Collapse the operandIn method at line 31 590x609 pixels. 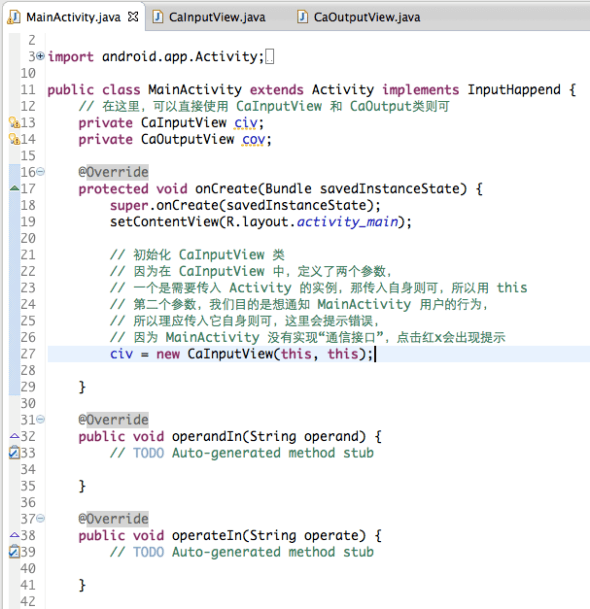pos(41,419)
